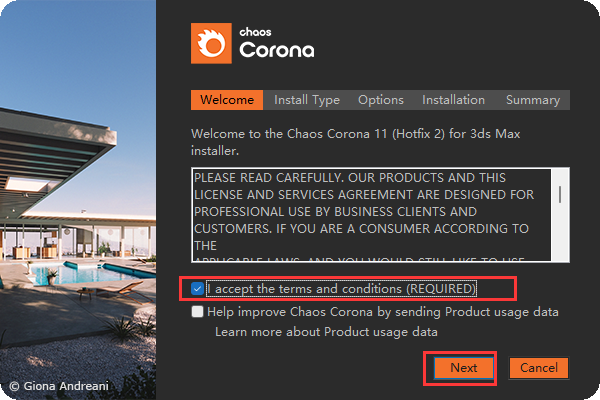
Task: Click the installer welcome message text
Action: tap(370, 142)
